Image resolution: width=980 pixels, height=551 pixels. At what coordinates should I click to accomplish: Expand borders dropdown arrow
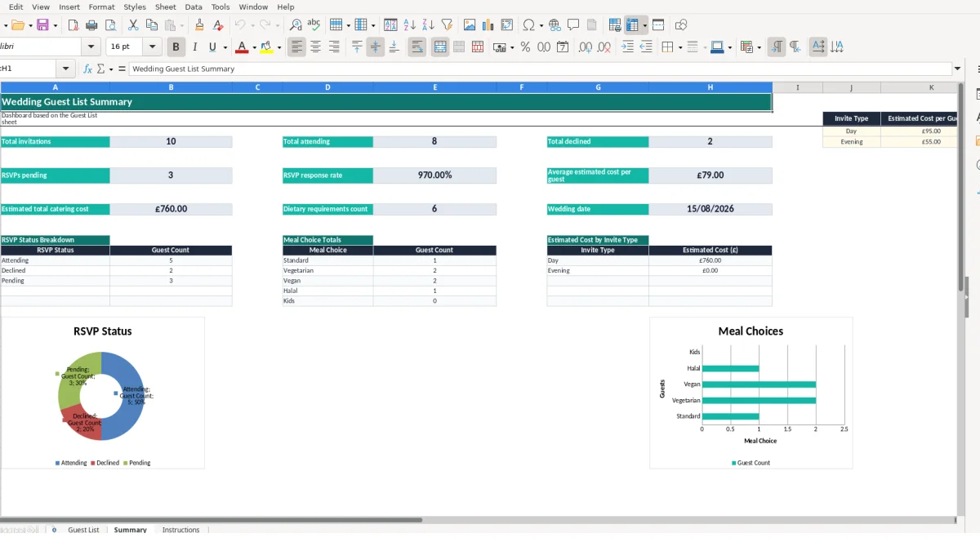(x=679, y=47)
